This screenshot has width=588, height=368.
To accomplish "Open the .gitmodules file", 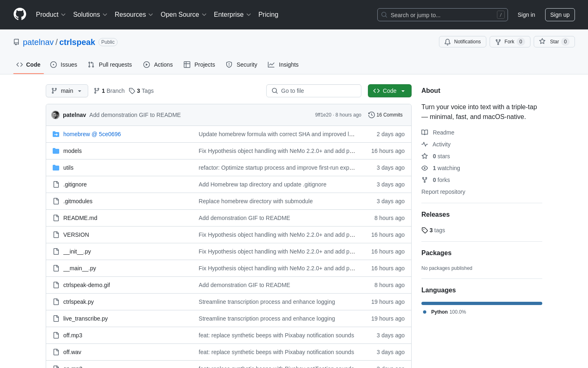I will (x=78, y=201).
